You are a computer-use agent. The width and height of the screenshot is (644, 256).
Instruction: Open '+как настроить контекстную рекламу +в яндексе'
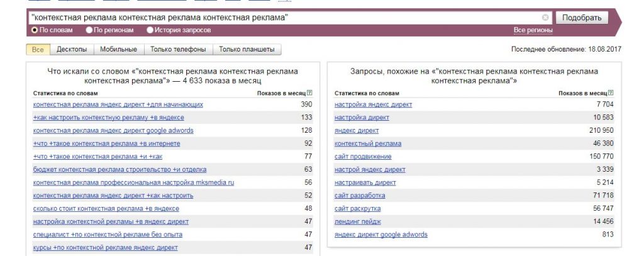click(108, 118)
